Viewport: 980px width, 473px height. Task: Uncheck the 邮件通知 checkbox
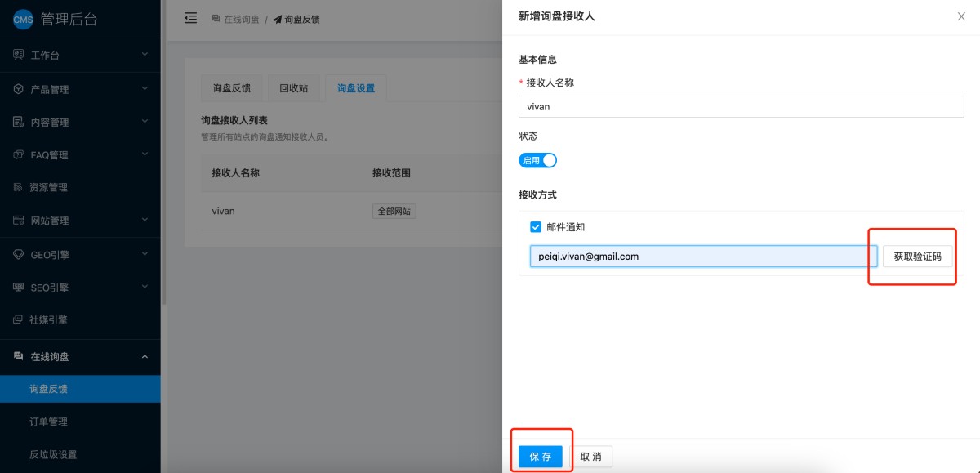tap(536, 227)
